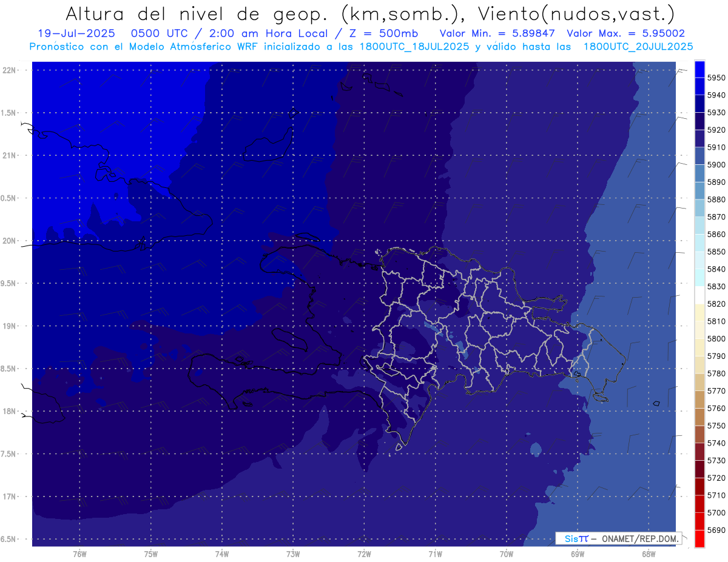The image size is (728, 562).
Task: Click the legend value '5730'
Action: pyautogui.click(x=716, y=460)
